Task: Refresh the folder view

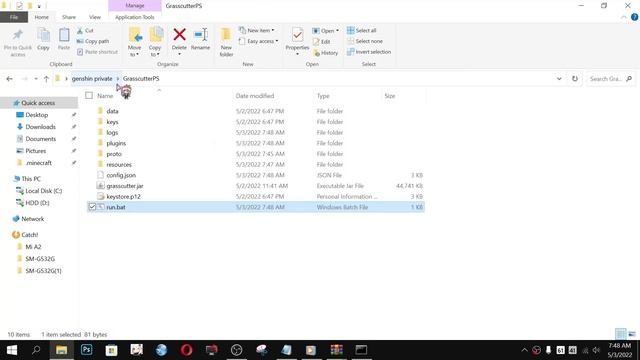Action: (575, 79)
